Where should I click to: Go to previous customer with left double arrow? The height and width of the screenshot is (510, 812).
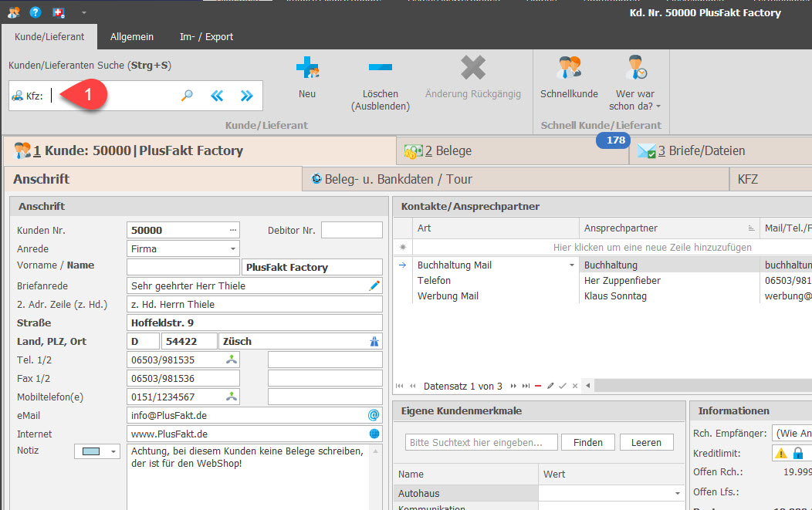pyautogui.click(x=217, y=96)
